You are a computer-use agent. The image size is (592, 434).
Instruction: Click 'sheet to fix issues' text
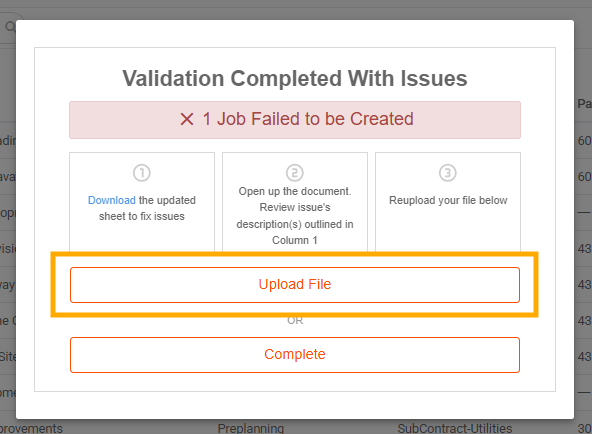pos(142,216)
